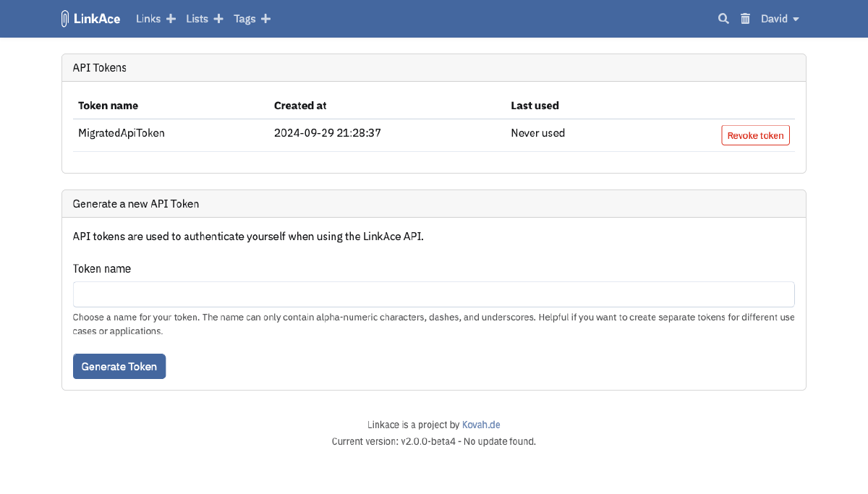Image resolution: width=868 pixels, height=494 pixels.
Task: Click the Token name input field
Action: coord(434,294)
